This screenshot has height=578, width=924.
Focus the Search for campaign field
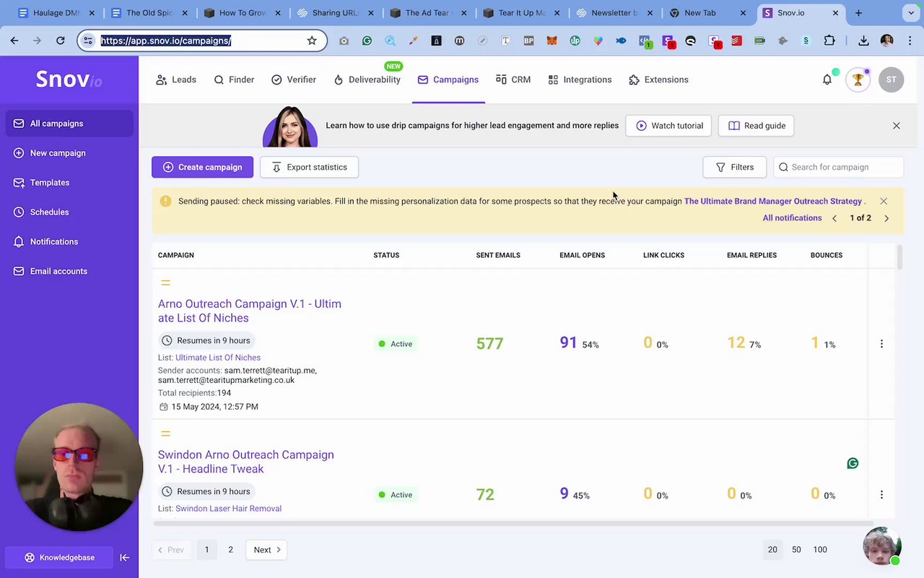coord(838,167)
